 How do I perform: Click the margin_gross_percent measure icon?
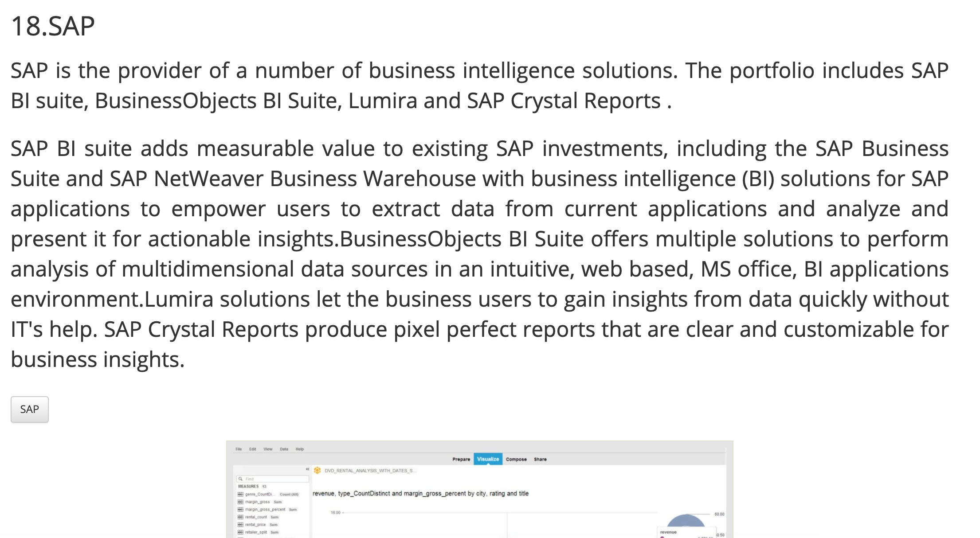240,510
